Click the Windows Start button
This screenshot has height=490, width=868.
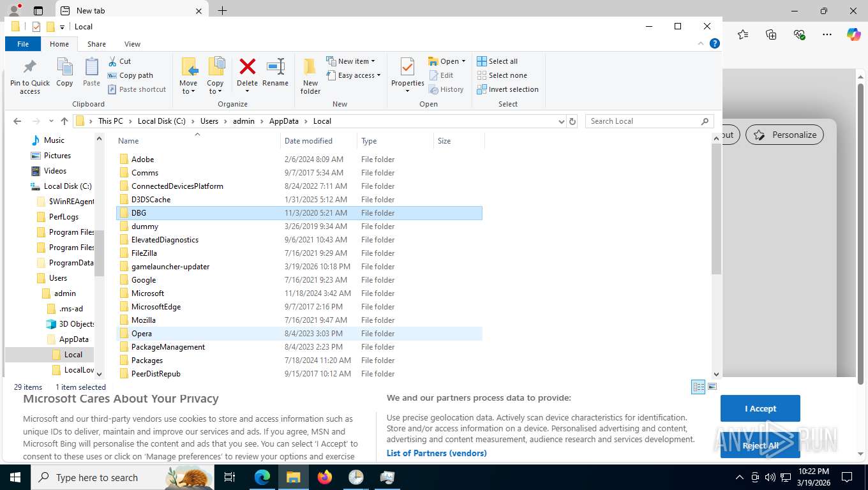[15, 477]
